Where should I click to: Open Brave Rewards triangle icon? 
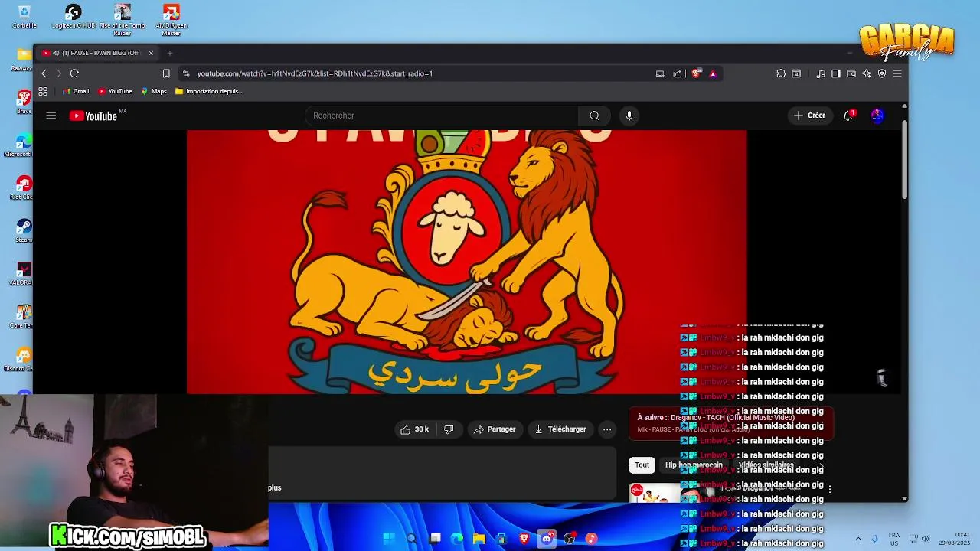tap(713, 73)
